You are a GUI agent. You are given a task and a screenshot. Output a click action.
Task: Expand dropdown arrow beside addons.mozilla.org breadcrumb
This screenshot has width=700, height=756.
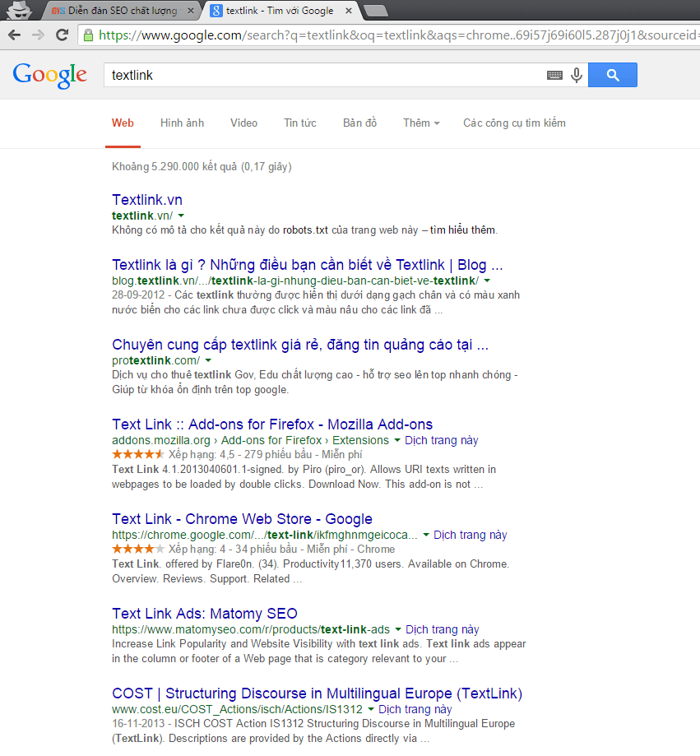(x=397, y=440)
